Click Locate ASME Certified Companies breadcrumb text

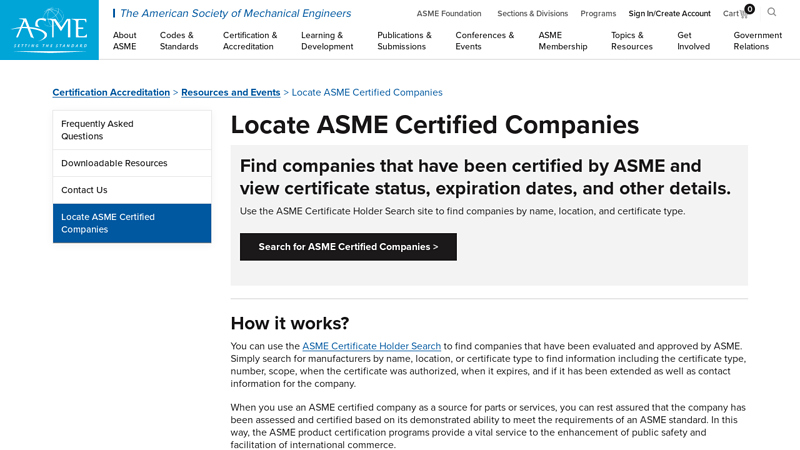point(367,92)
